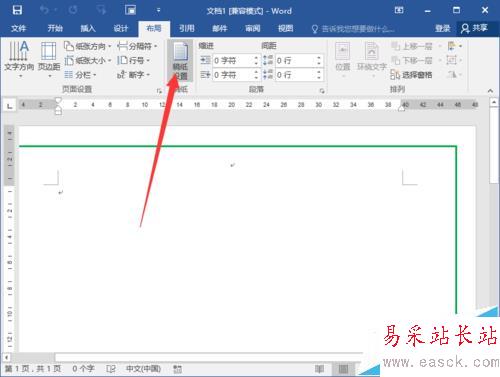Click the rotate objects icon in 排列 group
500x377 pixels.
pos(454,74)
